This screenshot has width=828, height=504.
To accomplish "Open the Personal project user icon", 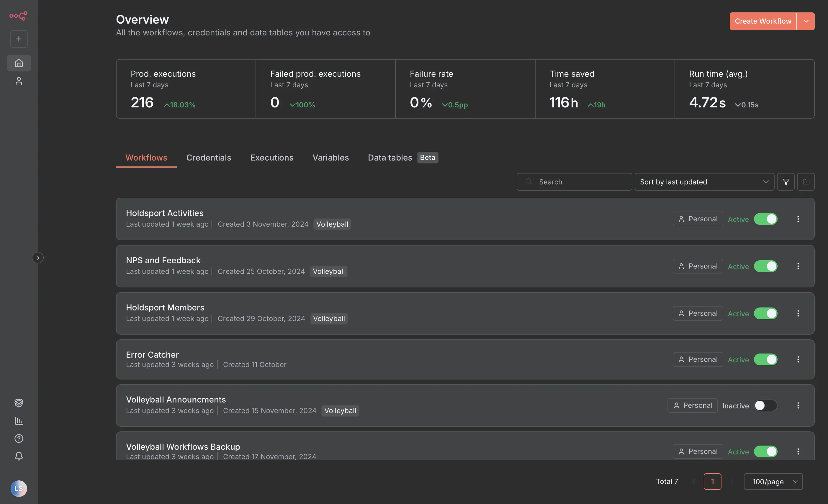I will point(19,81).
